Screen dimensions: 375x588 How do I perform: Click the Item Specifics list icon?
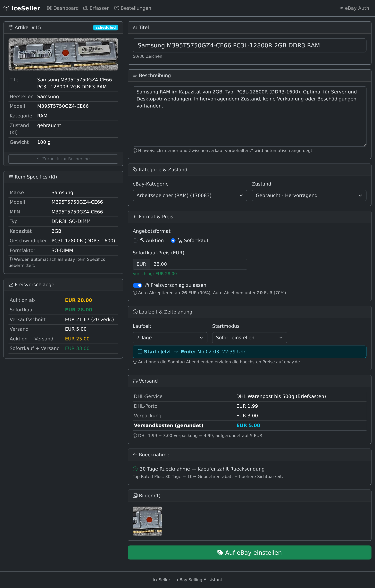coord(11,177)
